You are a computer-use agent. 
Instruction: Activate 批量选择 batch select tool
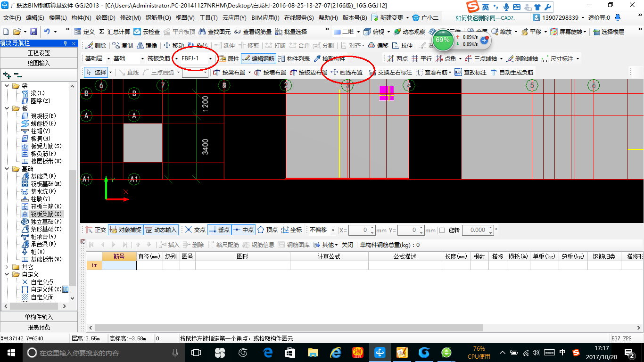coord(291,32)
